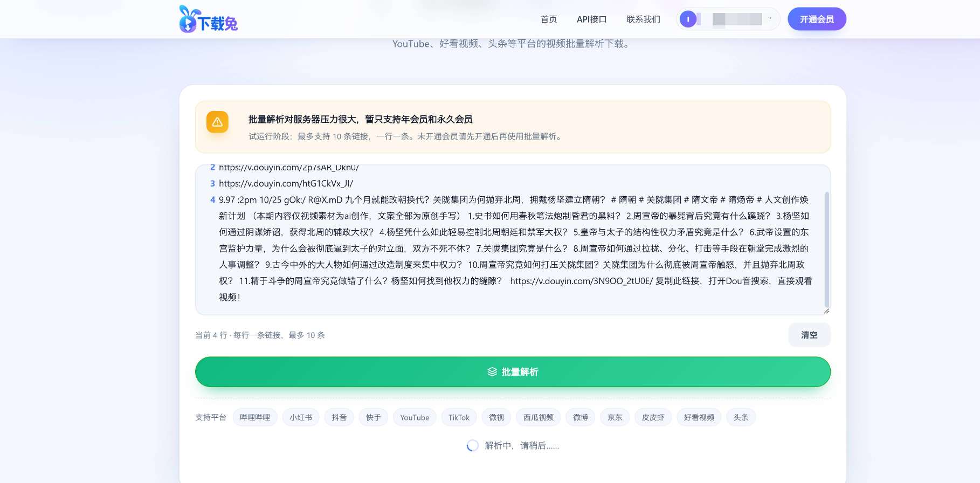Image resolution: width=980 pixels, height=483 pixels.
Task: Click the links textarea scrollbar
Action: pos(827,250)
